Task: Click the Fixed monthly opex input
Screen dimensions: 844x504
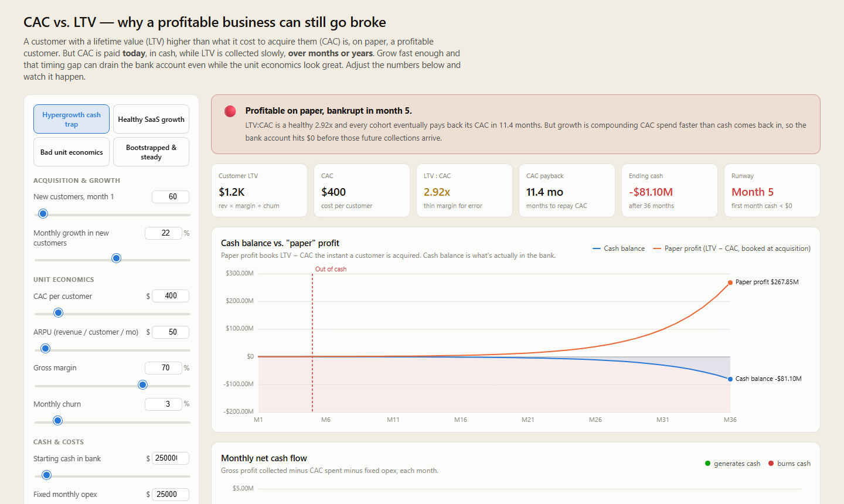Action: pos(171,495)
